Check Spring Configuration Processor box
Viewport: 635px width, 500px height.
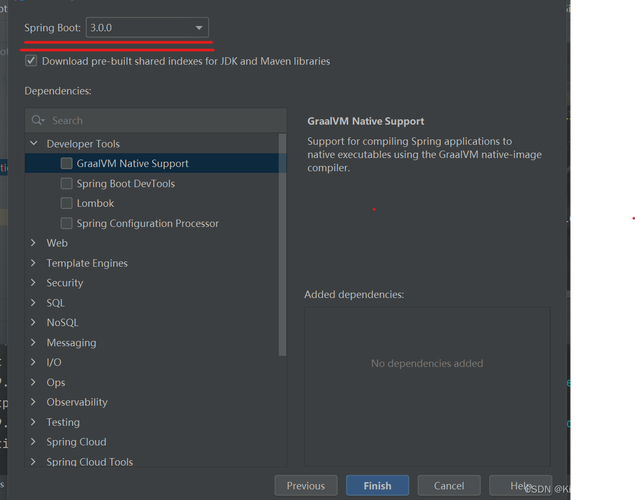point(66,223)
